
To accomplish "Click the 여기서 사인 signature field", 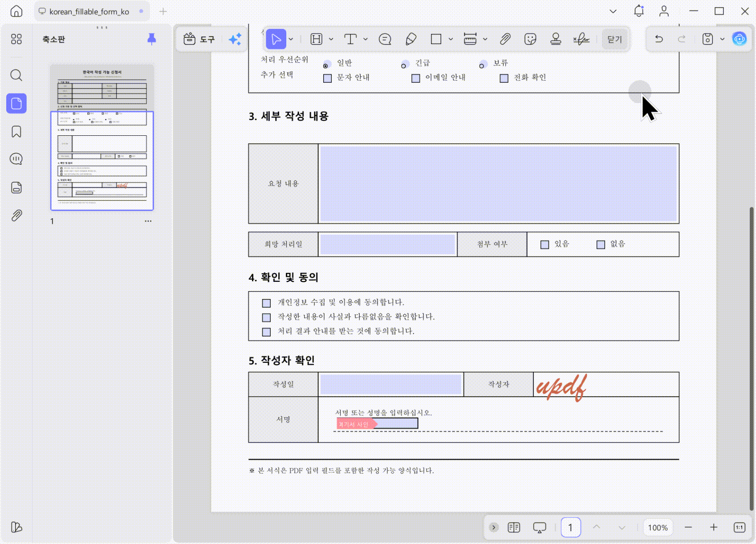I will [377, 423].
